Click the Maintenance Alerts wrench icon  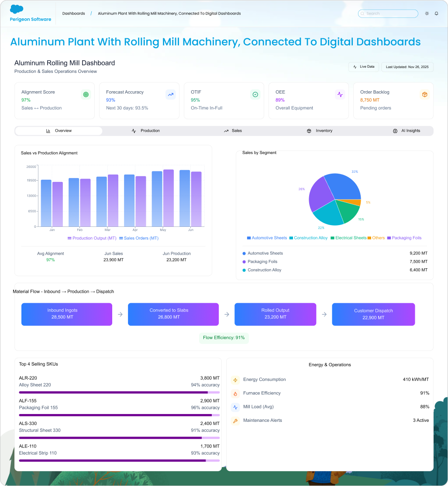click(235, 421)
